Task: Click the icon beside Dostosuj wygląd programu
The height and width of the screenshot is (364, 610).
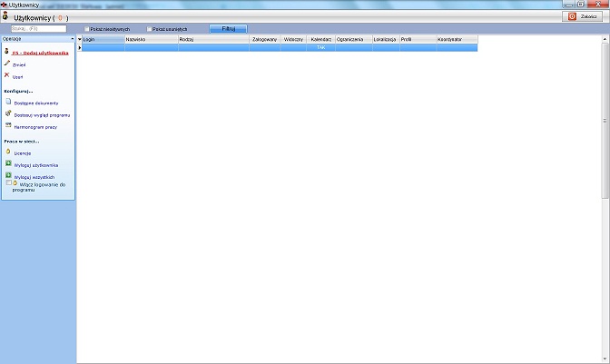Action: 8,113
